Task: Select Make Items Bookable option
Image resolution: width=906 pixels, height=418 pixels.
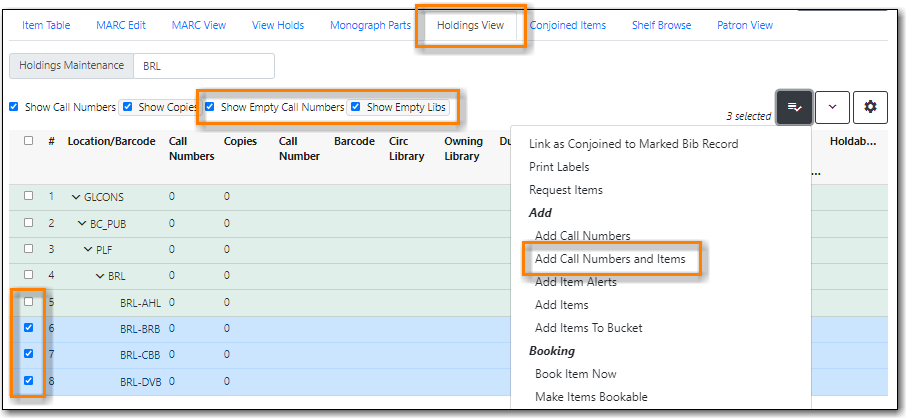Action: [x=591, y=397]
